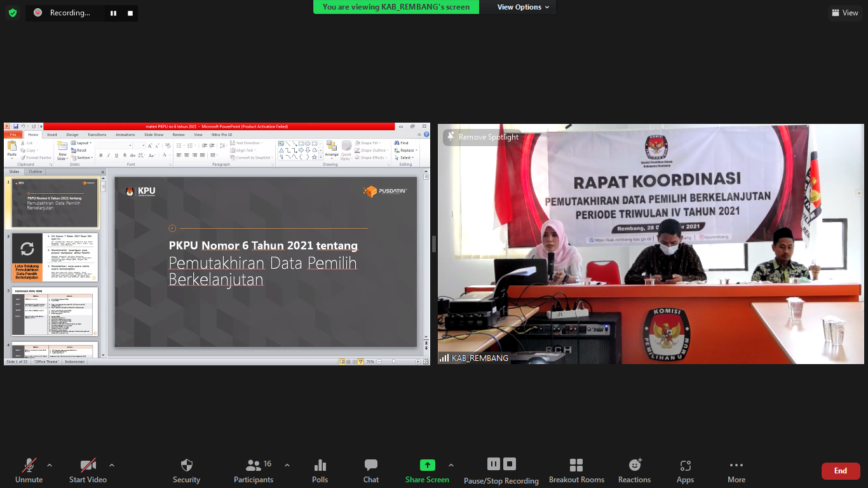Expand the View Options dropdown
The image size is (868, 488).
point(523,7)
